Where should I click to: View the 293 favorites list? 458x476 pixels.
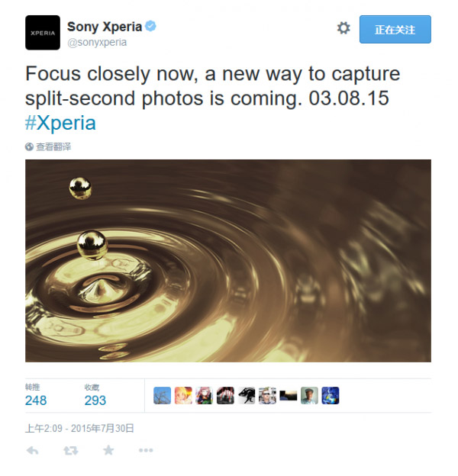pyautogui.click(x=95, y=400)
